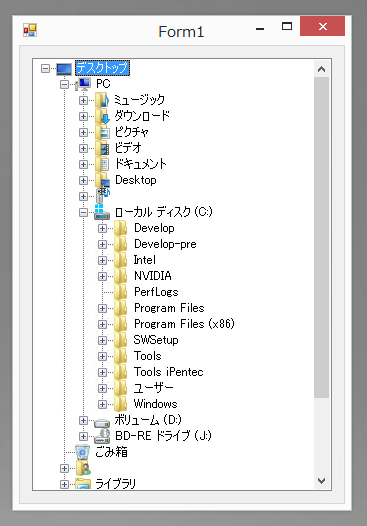
Task: Expand the BD-RE ドライブ (J:) node
Action: 83,436
